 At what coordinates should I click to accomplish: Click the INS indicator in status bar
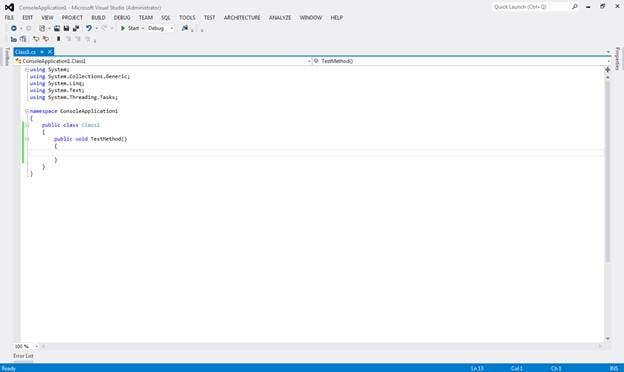(614, 368)
